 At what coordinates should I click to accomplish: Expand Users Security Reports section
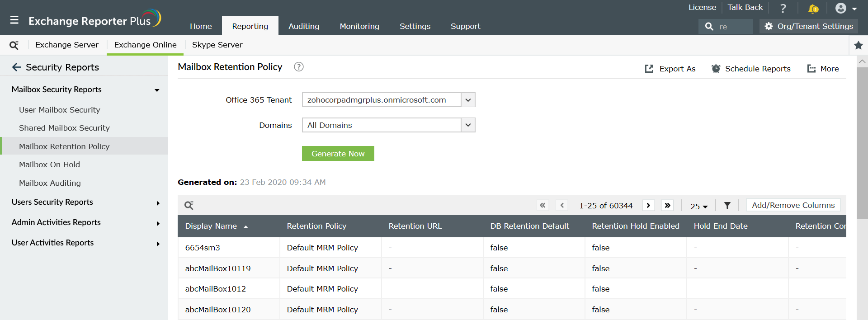158,203
